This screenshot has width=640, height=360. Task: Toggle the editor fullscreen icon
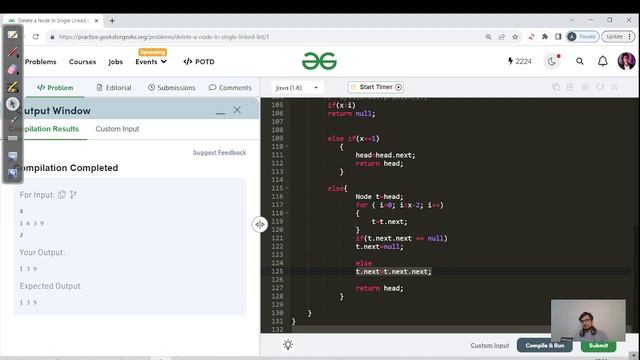(614, 87)
